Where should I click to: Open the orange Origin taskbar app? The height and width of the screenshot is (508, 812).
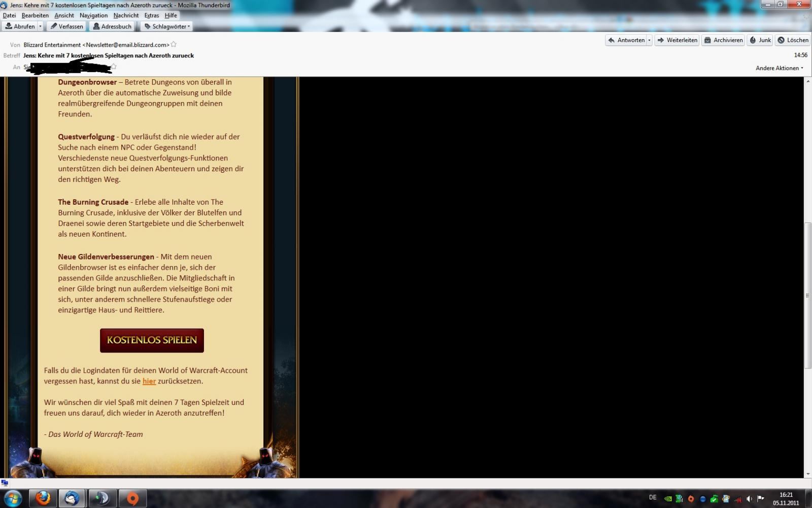pyautogui.click(x=132, y=498)
